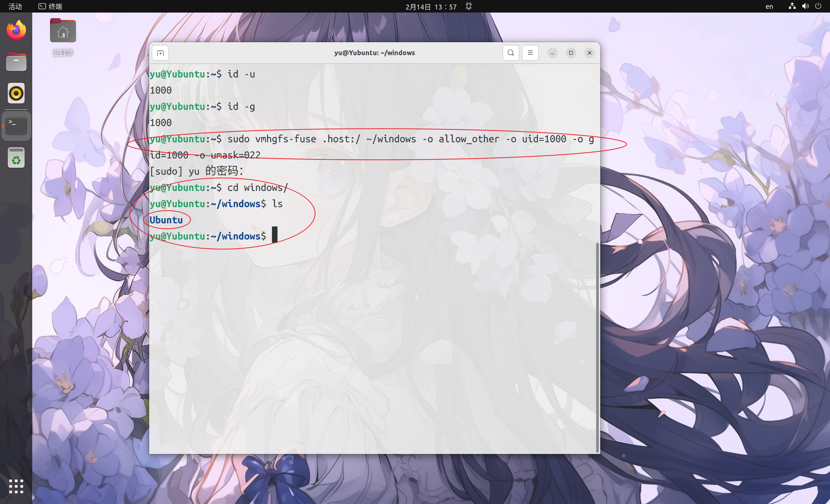This screenshot has height=504, width=830.
Task: Open the date and time calendar
Action: (431, 6)
